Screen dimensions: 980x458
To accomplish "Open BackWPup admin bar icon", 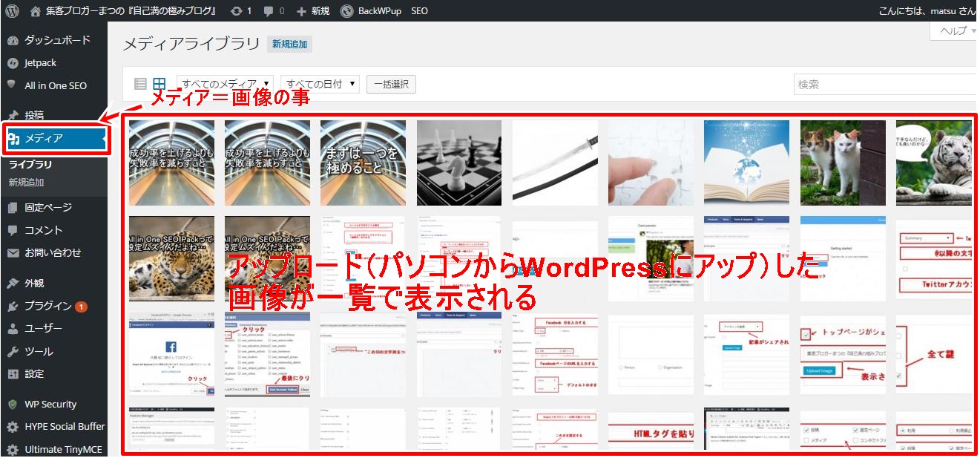I will pos(346,11).
